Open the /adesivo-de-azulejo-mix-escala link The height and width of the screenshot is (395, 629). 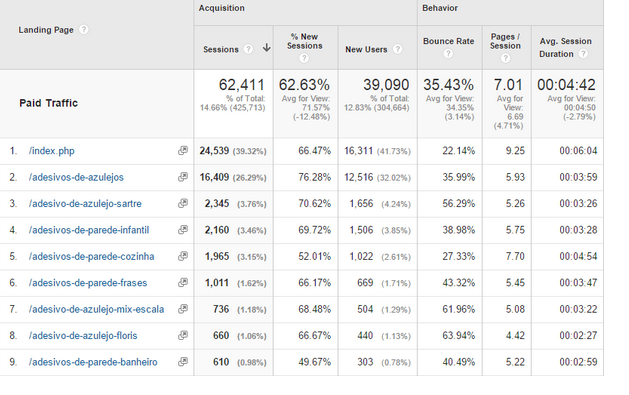click(96, 310)
